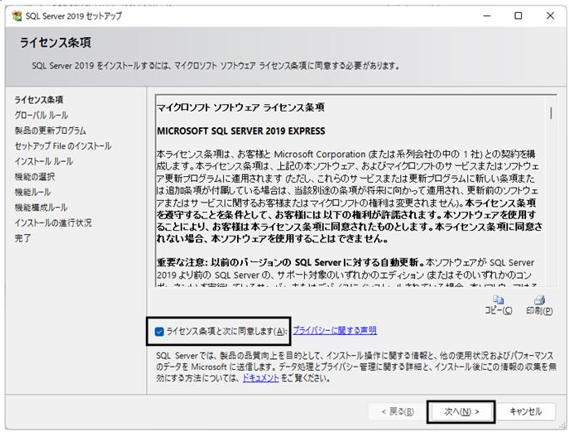The height and width of the screenshot is (432, 569).
Task: Open the プライバシーに関する声明 link
Action: (334, 330)
